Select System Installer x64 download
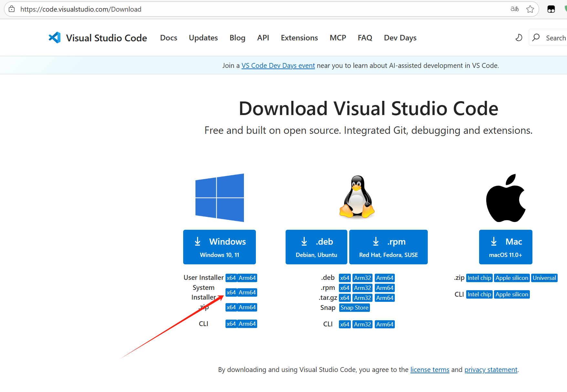 click(x=231, y=292)
